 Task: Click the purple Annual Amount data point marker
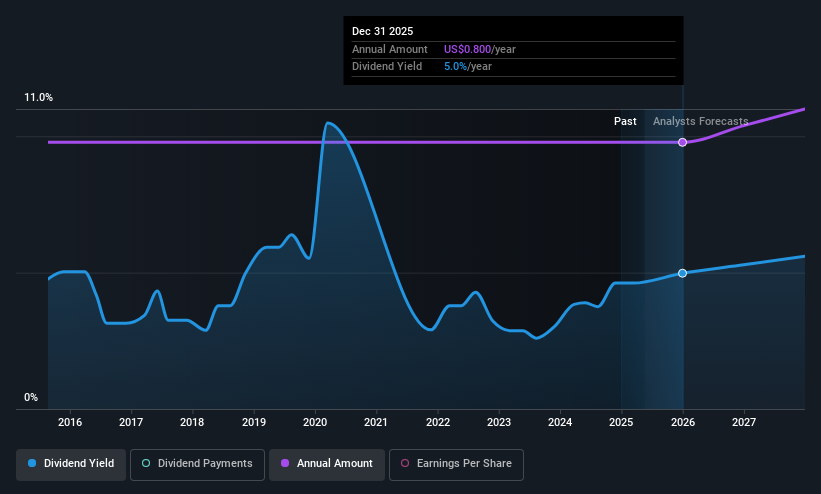tap(682, 142)
